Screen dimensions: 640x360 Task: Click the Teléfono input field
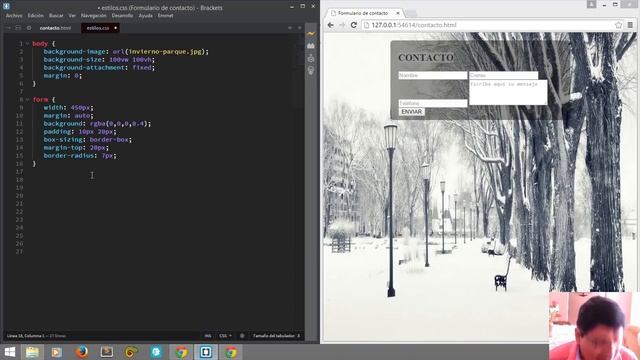tap(433, 103)
